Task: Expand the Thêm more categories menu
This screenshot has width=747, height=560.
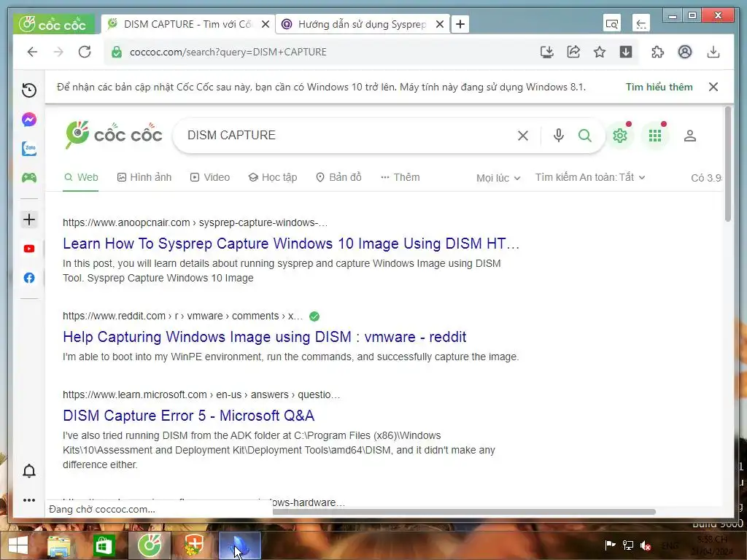Action: pyautogui.click(x=400, y=177)
